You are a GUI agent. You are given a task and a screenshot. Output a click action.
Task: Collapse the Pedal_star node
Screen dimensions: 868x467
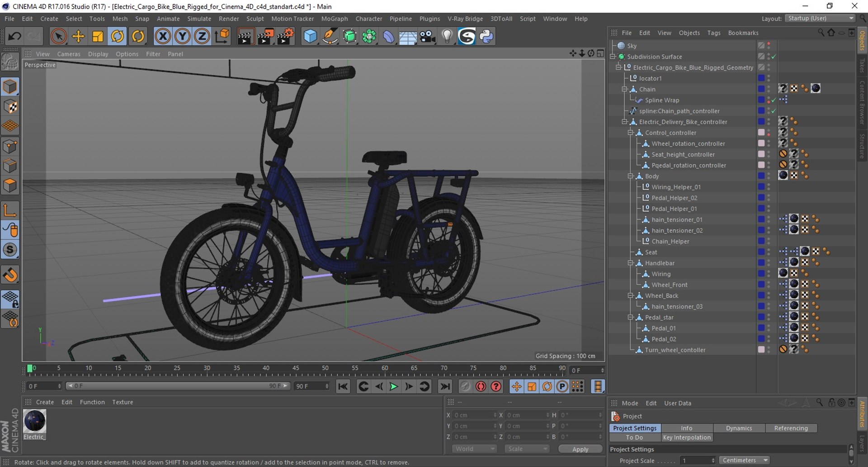click(x=631, y=317)
